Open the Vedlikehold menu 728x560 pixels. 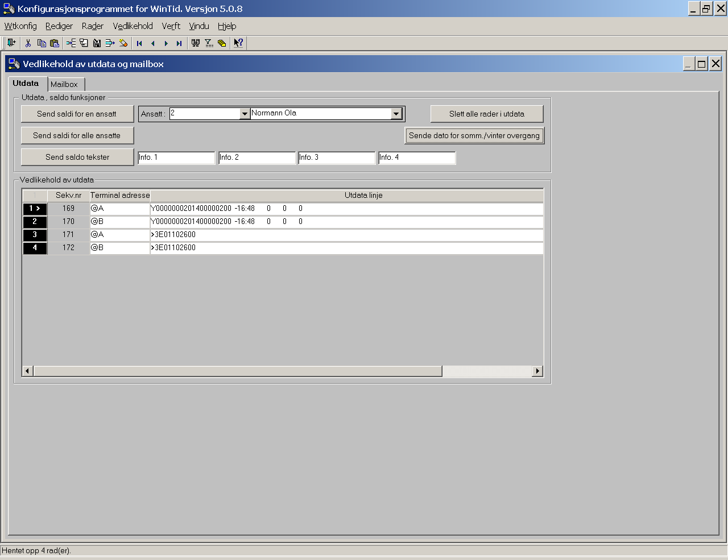coord(133,26)
